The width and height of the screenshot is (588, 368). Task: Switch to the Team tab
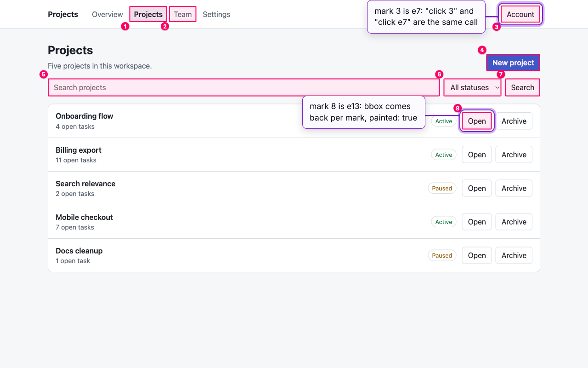click(x=183, y=14)
